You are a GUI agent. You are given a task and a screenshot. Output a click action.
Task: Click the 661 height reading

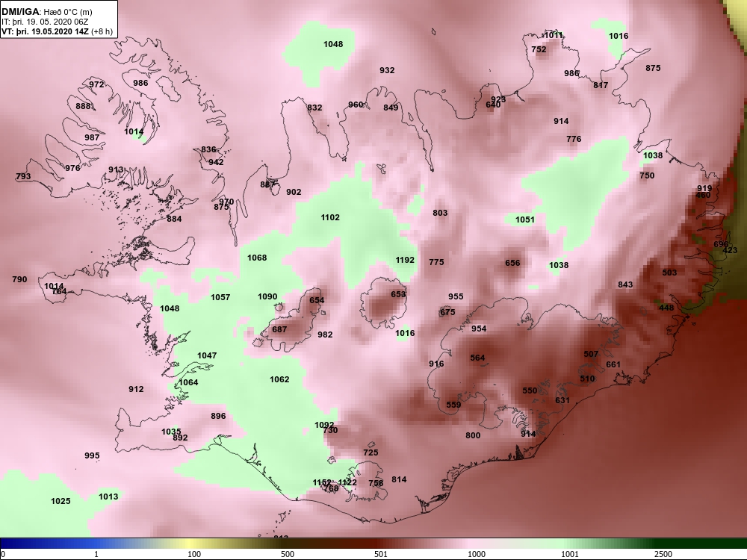pyautogui.click(x=613, y=365)
